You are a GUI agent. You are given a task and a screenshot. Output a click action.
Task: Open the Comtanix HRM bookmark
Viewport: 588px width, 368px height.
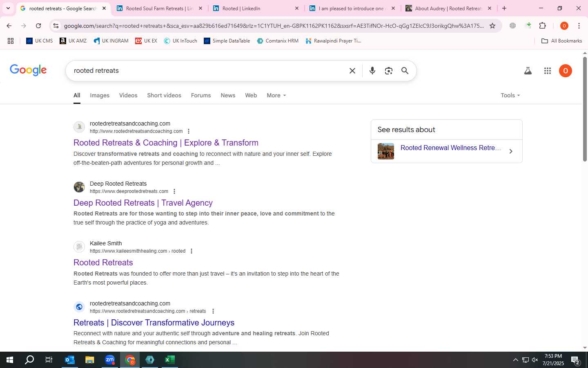[x=278, y=41]
